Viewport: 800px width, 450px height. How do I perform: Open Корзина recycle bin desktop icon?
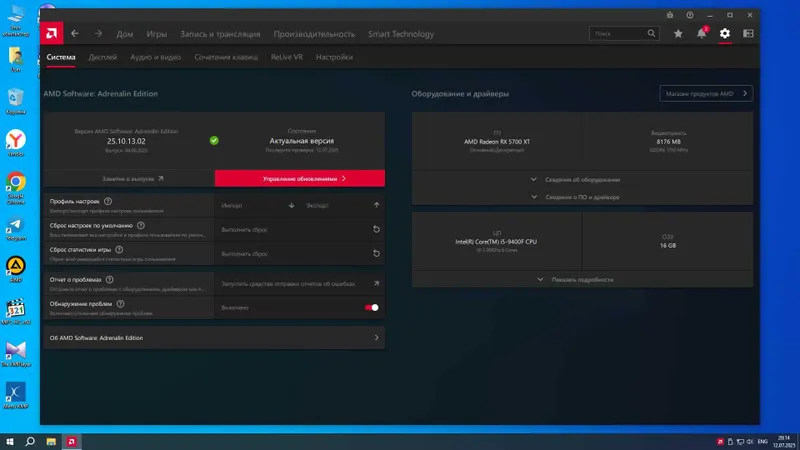point(16,101)
